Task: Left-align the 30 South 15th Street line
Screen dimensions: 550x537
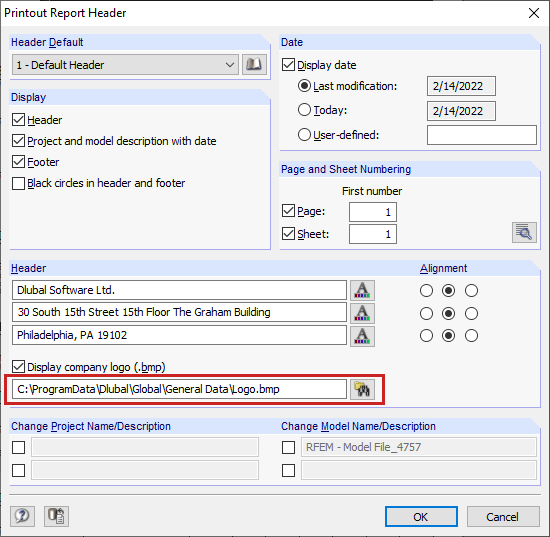Action: point(426,313)
